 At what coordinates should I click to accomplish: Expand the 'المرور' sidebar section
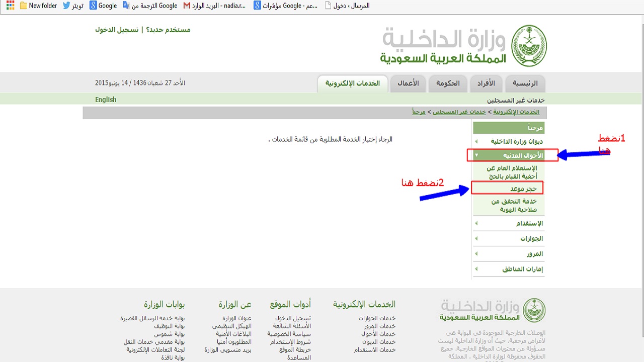pos(509,254)
